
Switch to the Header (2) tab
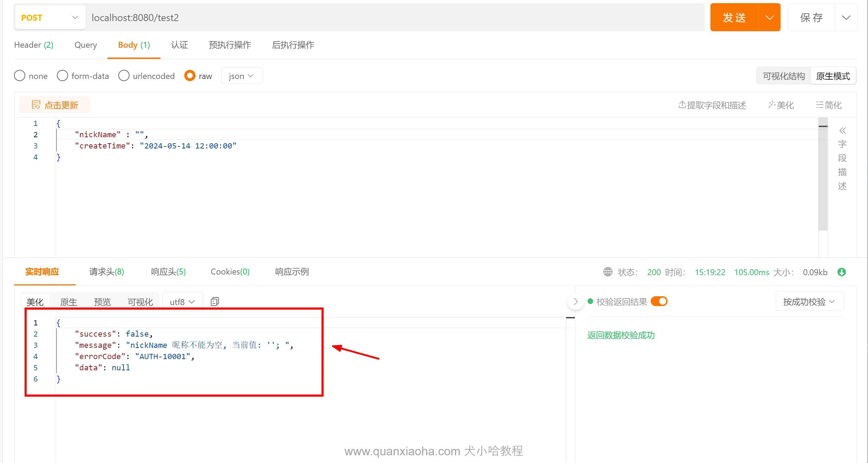point(34,45)
